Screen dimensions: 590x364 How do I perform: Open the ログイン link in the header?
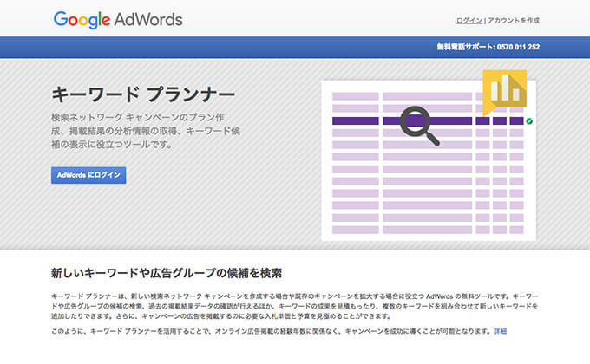pos(469,20)
